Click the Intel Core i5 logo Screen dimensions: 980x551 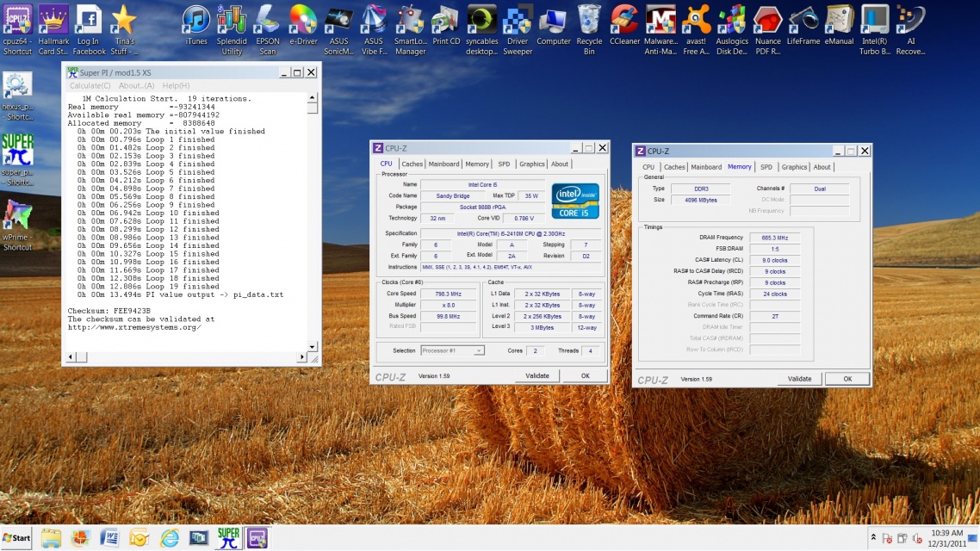click(575, 201)
